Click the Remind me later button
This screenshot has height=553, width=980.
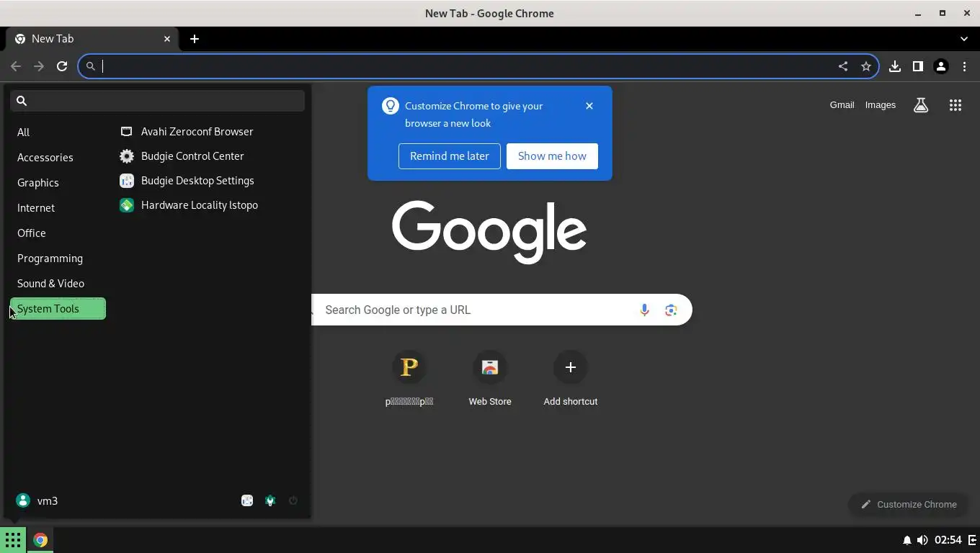[450, 156]
